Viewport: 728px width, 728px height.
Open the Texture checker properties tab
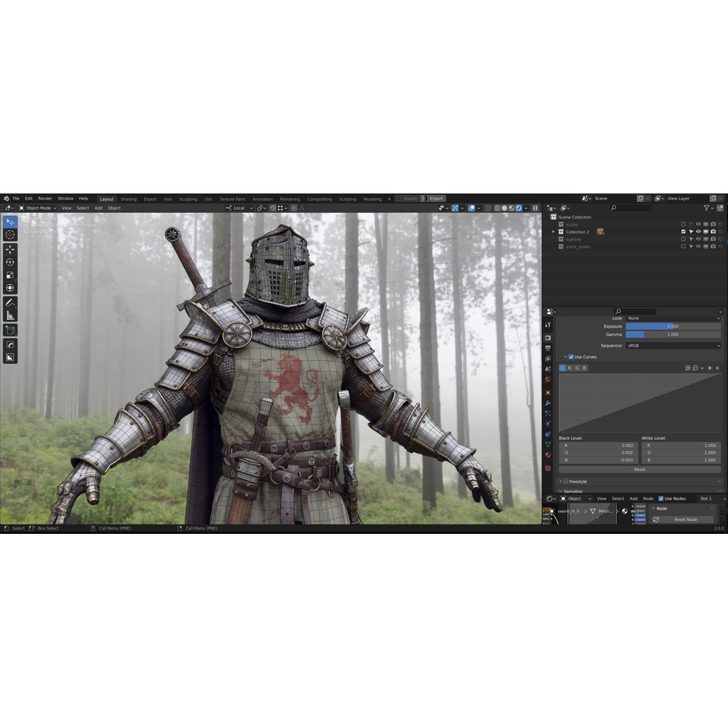[x=548, y=468]
